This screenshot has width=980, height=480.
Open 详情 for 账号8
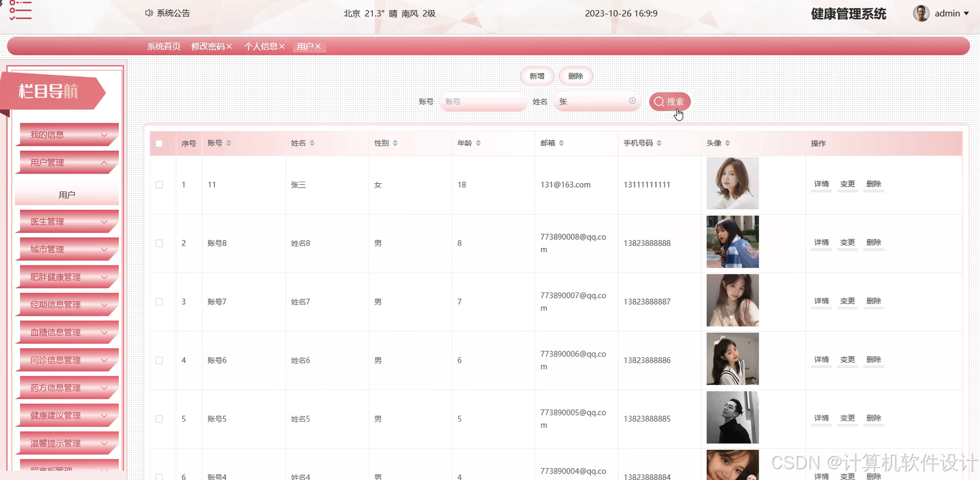click(x=822, y=243)
